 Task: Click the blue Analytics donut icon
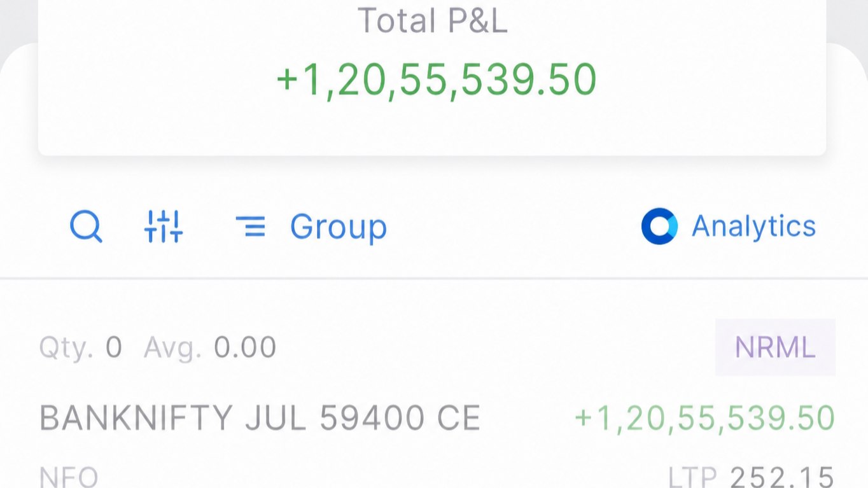point(659,227)
